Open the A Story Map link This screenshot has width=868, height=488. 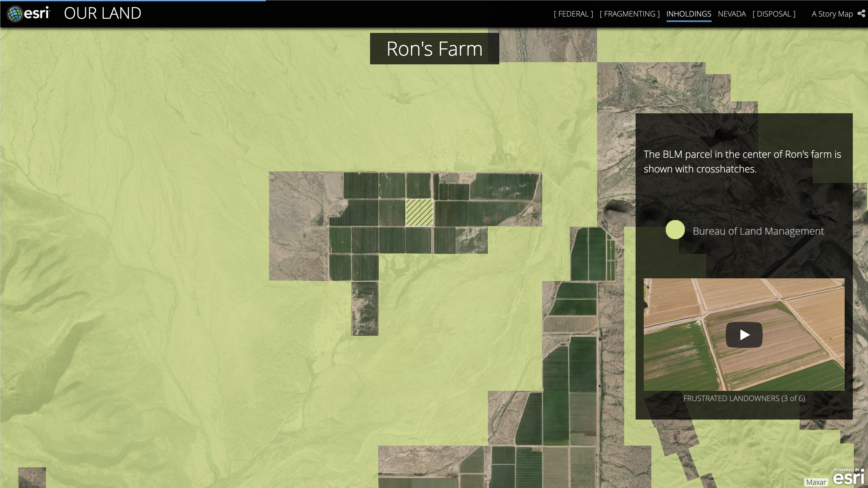click(x=832, y=14)
